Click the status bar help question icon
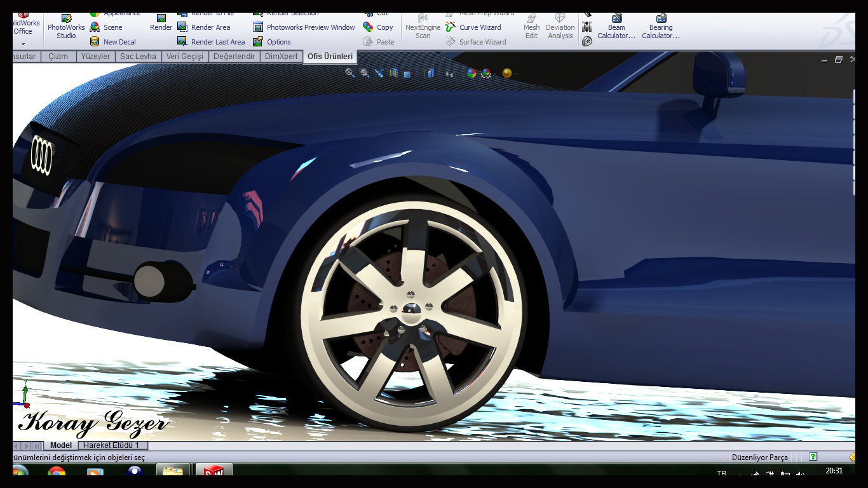 [813, 457]
